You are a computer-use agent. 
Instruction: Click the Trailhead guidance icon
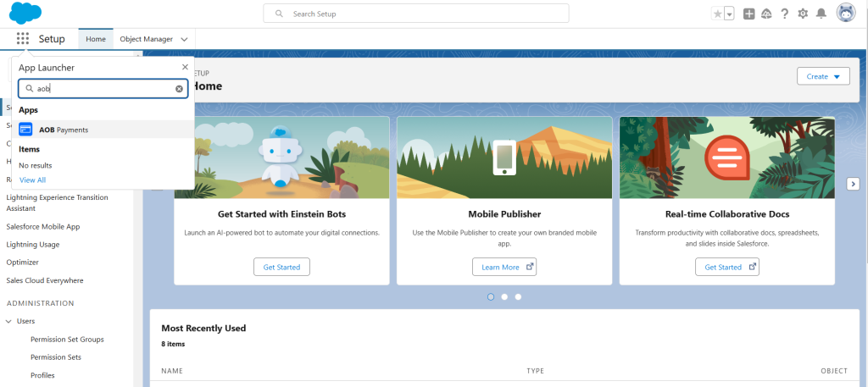tap(766, 14)
